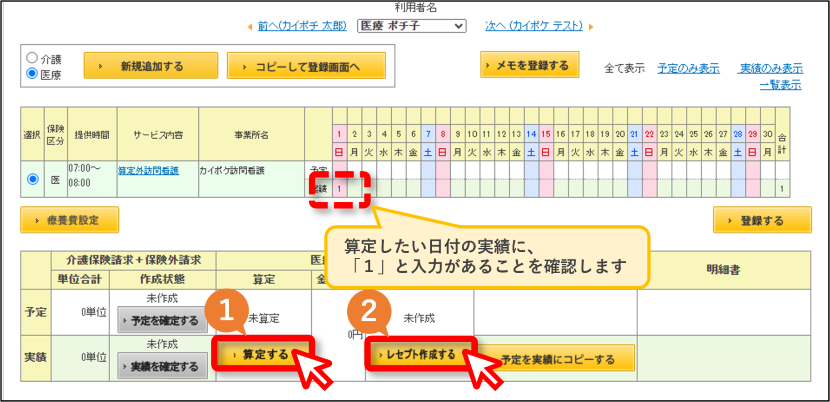Open the 利用者名 dropdown showing 医療 ポチ子
The image size is (830, 402).
pos(411,26)
